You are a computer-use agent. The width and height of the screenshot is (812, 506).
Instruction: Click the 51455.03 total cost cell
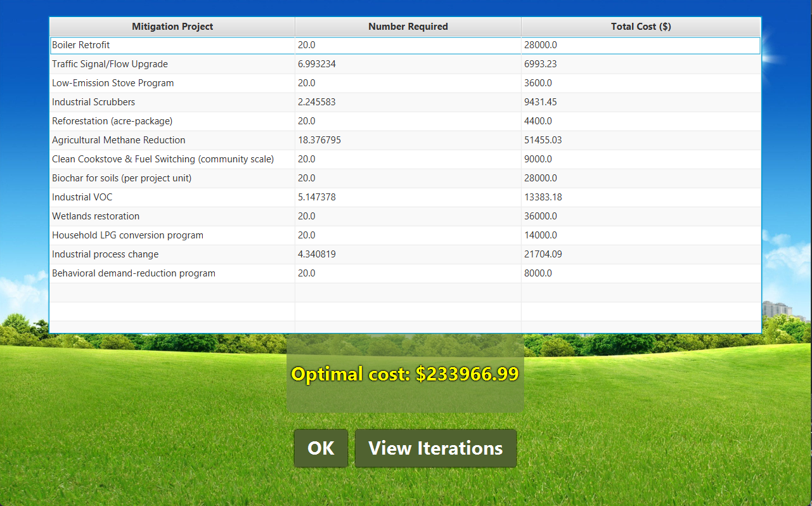[x=543, y=140]
